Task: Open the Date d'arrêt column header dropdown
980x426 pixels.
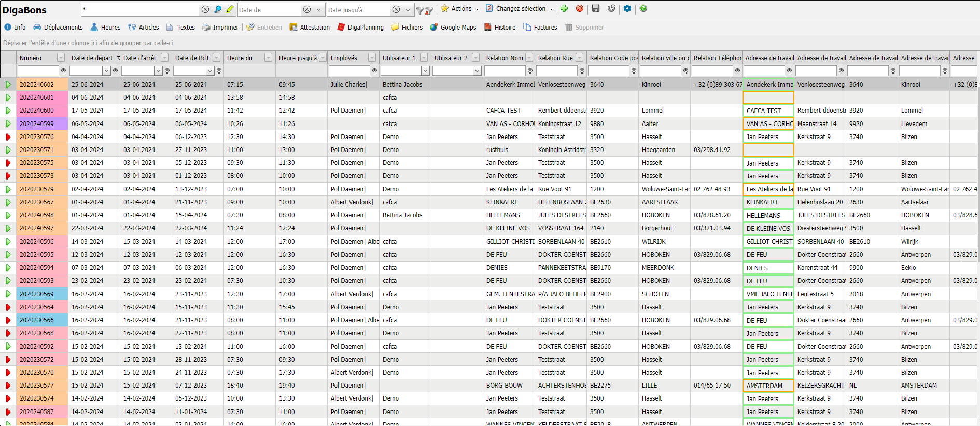Action: 165,58
